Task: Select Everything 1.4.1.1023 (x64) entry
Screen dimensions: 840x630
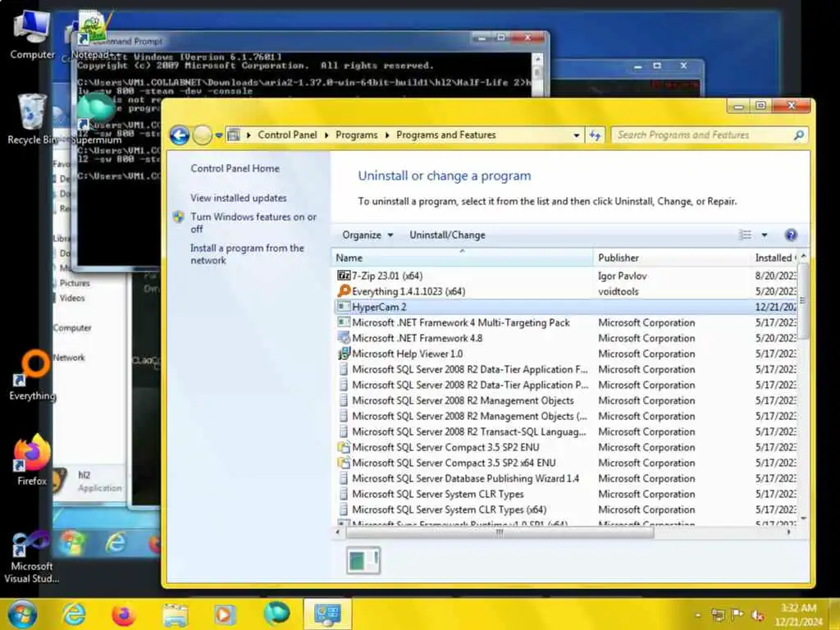Action: point(565,291)
